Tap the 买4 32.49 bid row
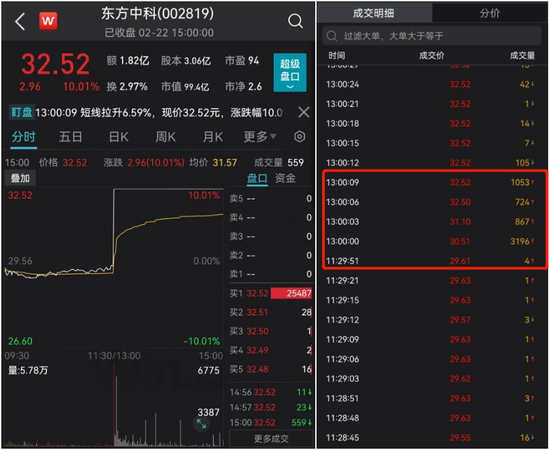The height and width of the screenshot is (450, 550). (270, 350)
